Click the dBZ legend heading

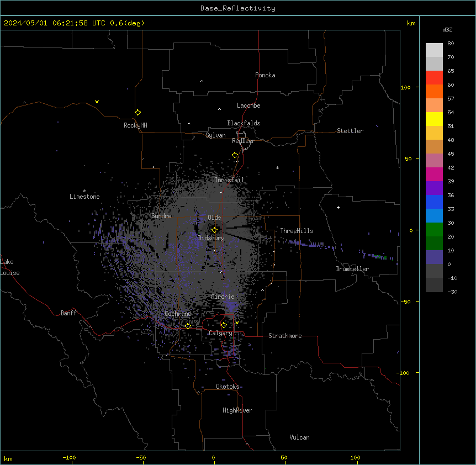[447, 29]
